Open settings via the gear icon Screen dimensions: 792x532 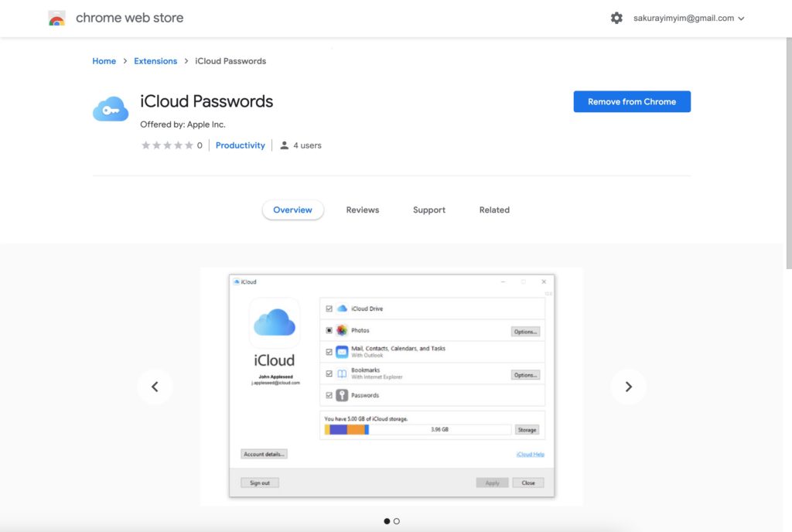[x=616, y=18]
